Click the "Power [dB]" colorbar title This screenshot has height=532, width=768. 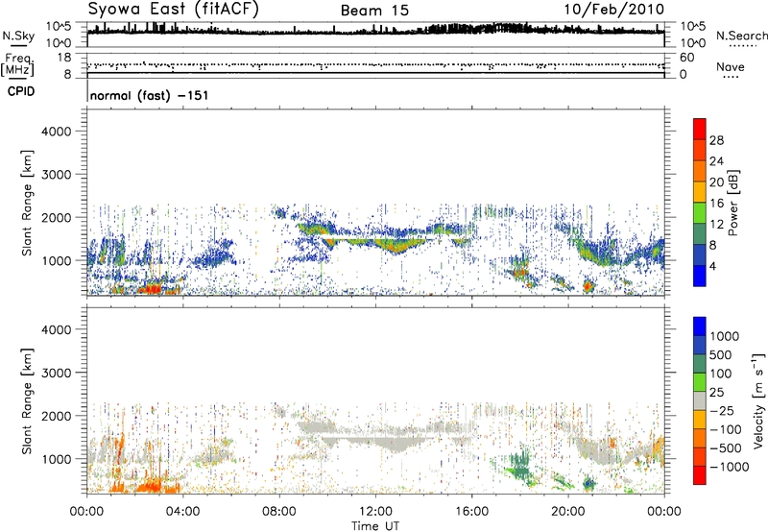732,203
